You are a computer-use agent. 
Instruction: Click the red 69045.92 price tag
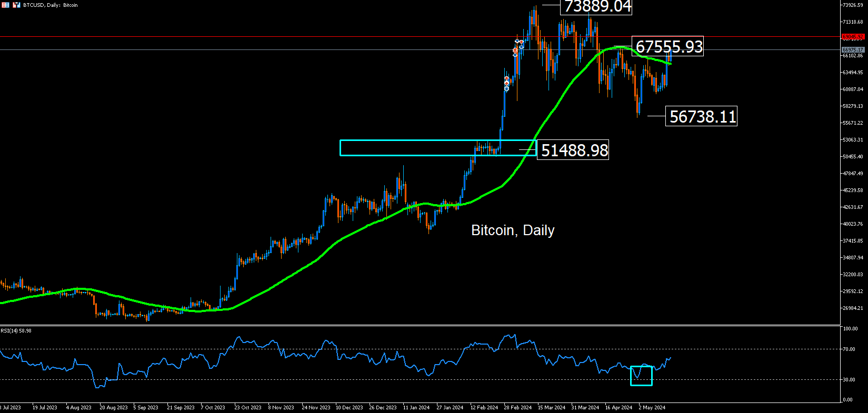853,37
